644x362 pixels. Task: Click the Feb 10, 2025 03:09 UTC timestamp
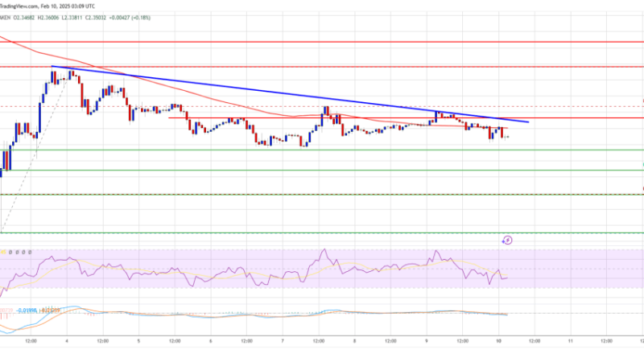coord(68,6)
